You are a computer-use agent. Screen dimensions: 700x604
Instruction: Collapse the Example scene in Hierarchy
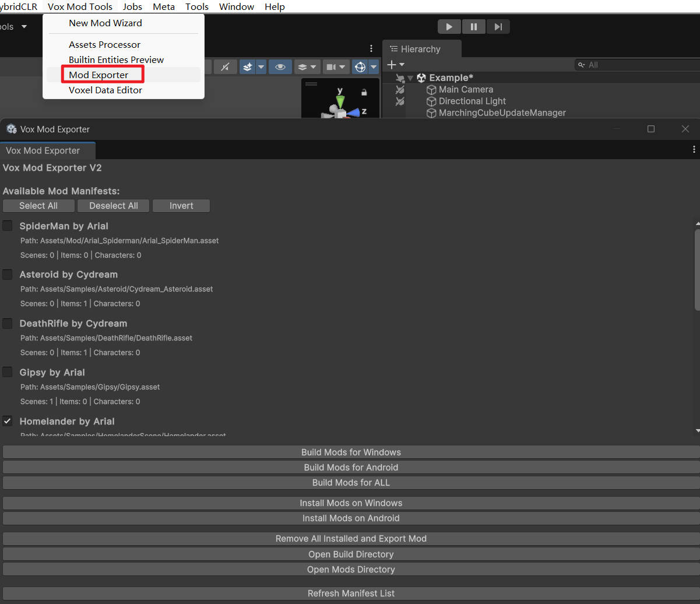410,78
